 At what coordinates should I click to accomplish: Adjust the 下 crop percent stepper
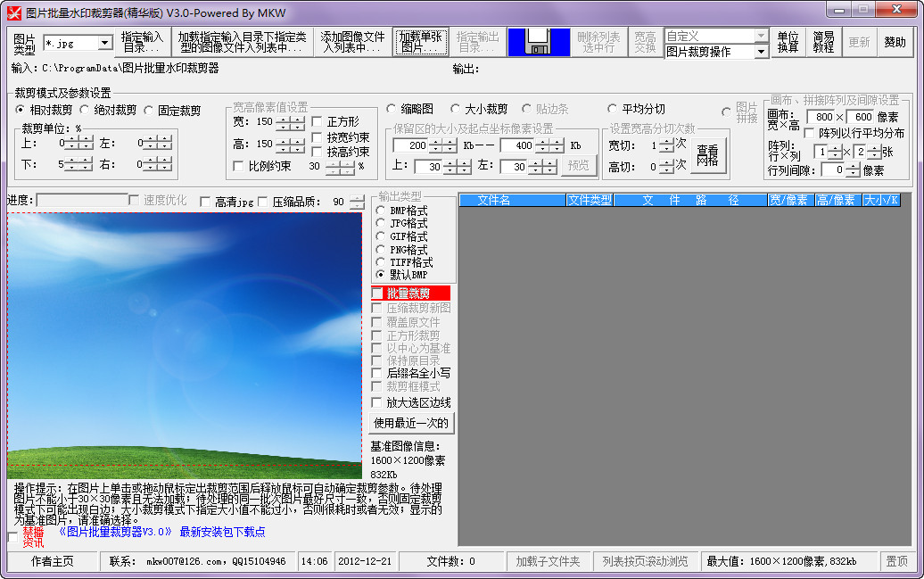[79, 164]
